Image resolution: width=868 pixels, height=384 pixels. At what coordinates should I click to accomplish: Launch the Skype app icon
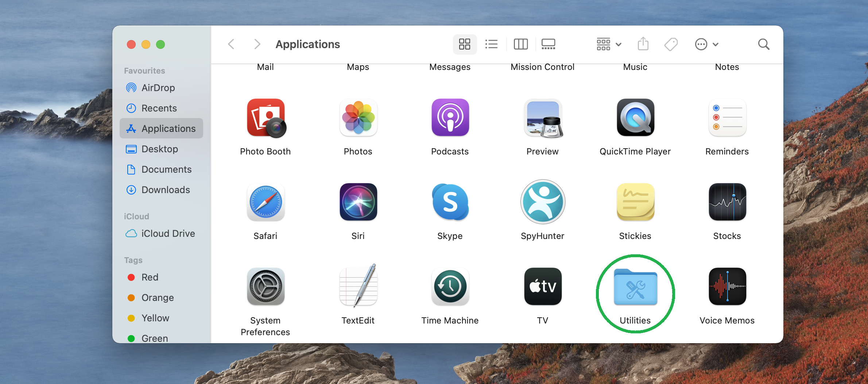point(450,202)
